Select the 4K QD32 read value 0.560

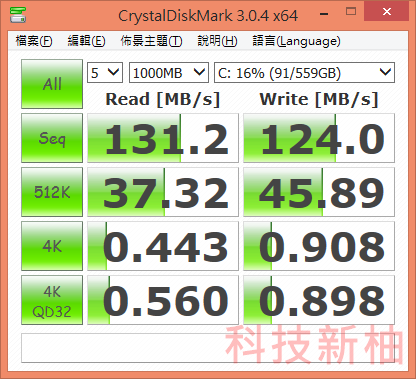pyautogui.click(x=163, y=300)
